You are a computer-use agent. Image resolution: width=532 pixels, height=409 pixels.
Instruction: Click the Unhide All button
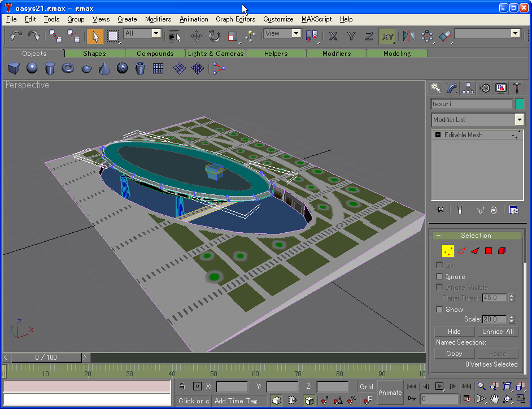tap(498, 332)
